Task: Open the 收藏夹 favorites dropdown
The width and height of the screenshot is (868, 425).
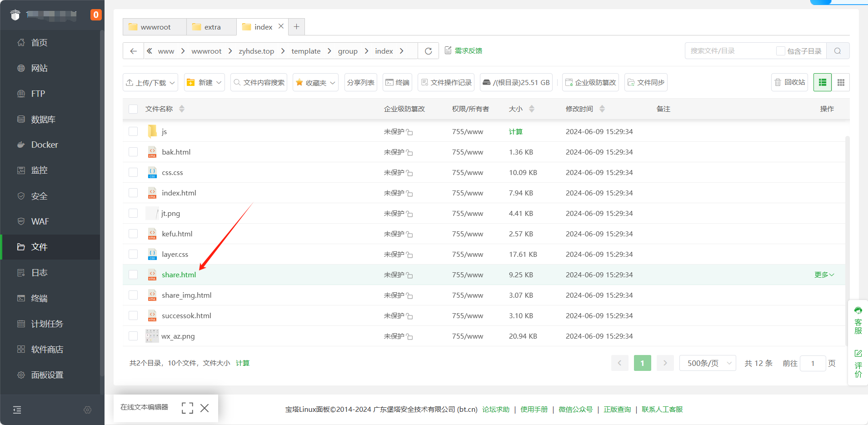Action: coord(315,82)
